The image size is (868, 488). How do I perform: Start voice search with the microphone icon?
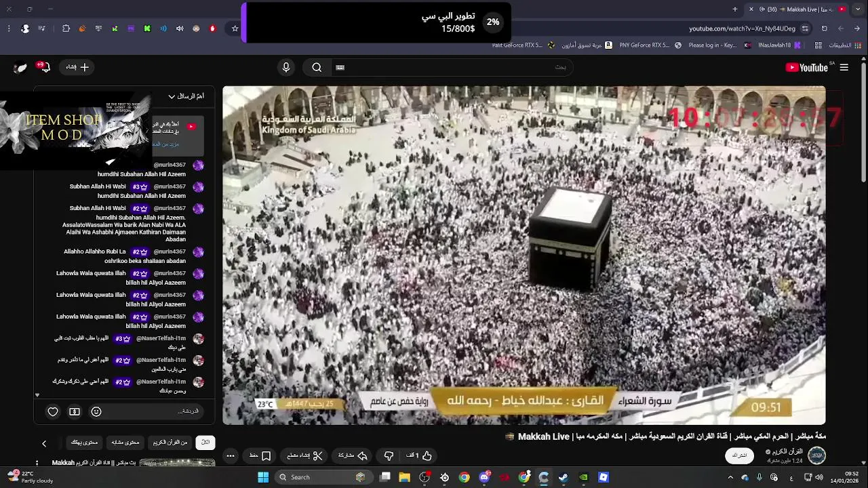pyautogui.click(x=286, y=67)
